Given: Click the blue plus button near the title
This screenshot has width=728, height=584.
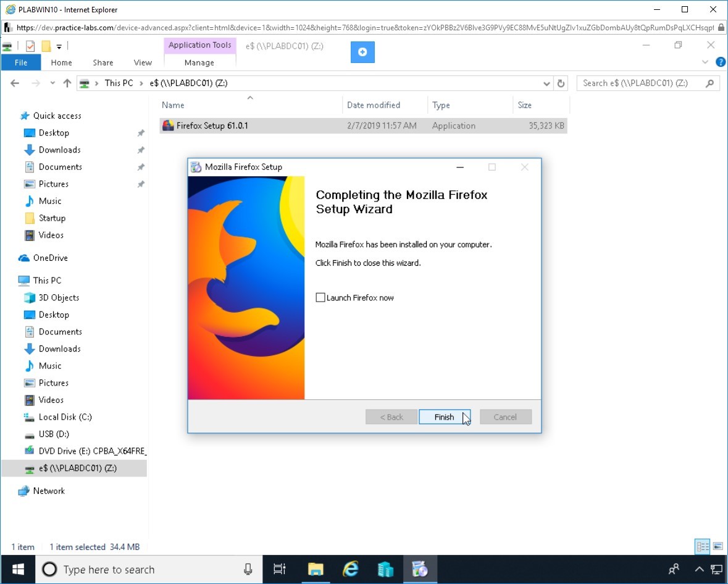Looking at the screenshot, I should [362, 52].
